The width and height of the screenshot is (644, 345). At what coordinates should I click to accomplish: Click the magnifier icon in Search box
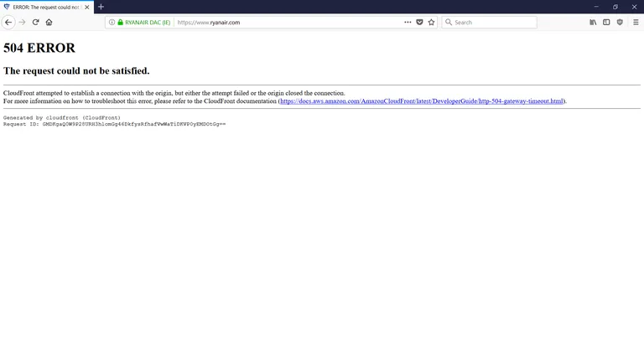tap(449, 22)
